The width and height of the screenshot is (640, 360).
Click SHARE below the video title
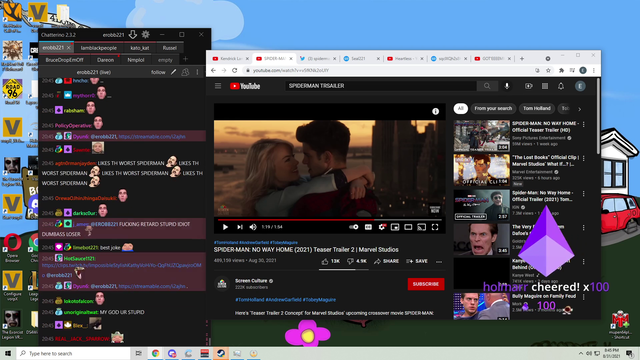coord(386,261)
